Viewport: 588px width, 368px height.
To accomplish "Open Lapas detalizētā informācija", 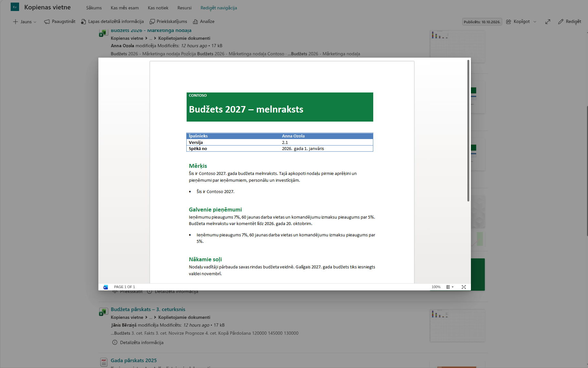I will tap(112, 22).
